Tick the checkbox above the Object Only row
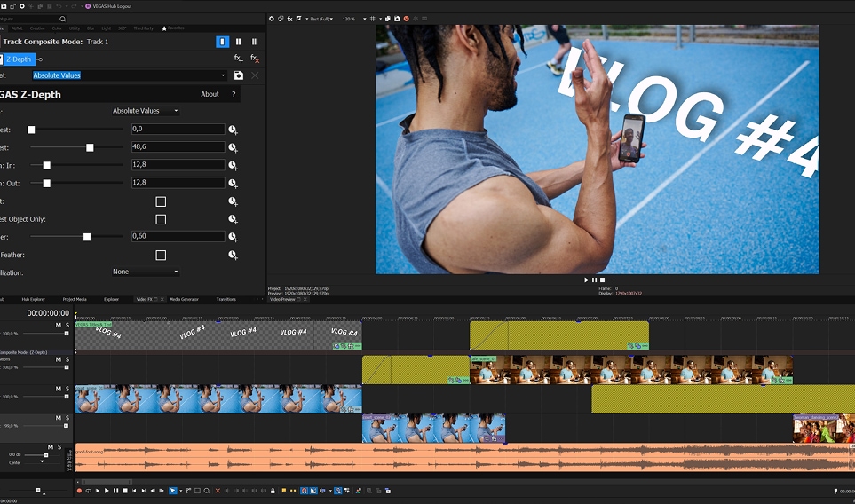 (x=161, y=201)
